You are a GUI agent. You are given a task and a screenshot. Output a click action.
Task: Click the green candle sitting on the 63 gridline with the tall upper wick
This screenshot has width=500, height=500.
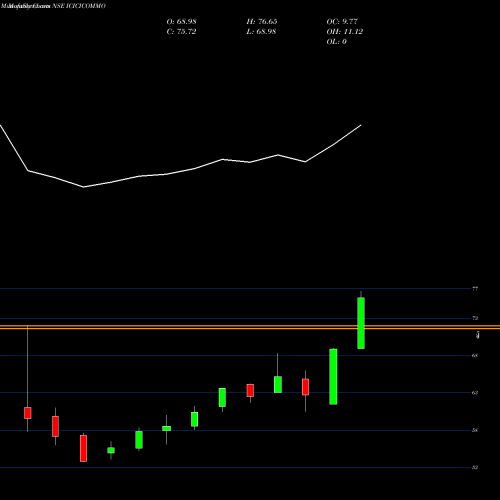click(x=278, y=385)
